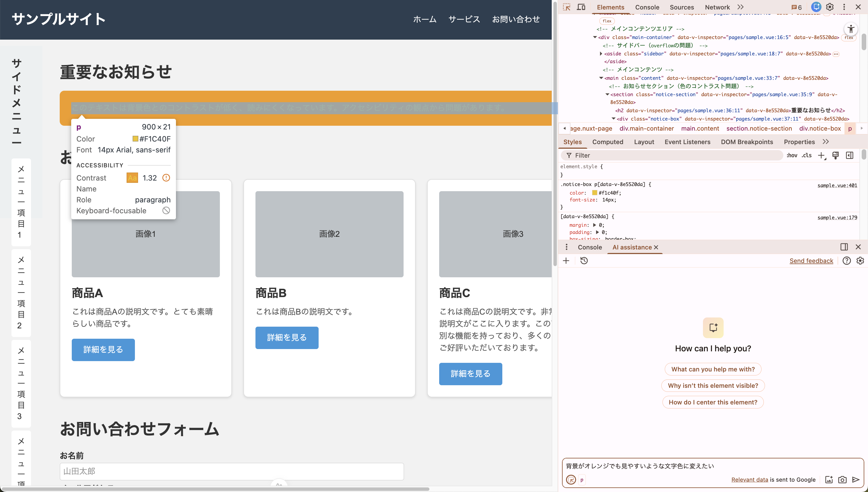Open the Network panel tab
The image size is (868, 492).
[717, 7]
